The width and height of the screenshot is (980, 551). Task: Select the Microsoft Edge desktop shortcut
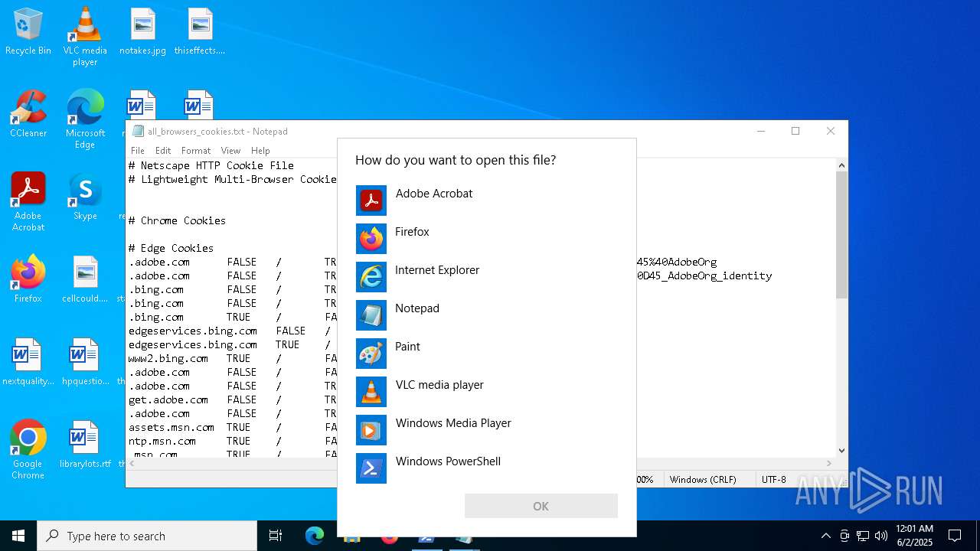pos(85,119)
